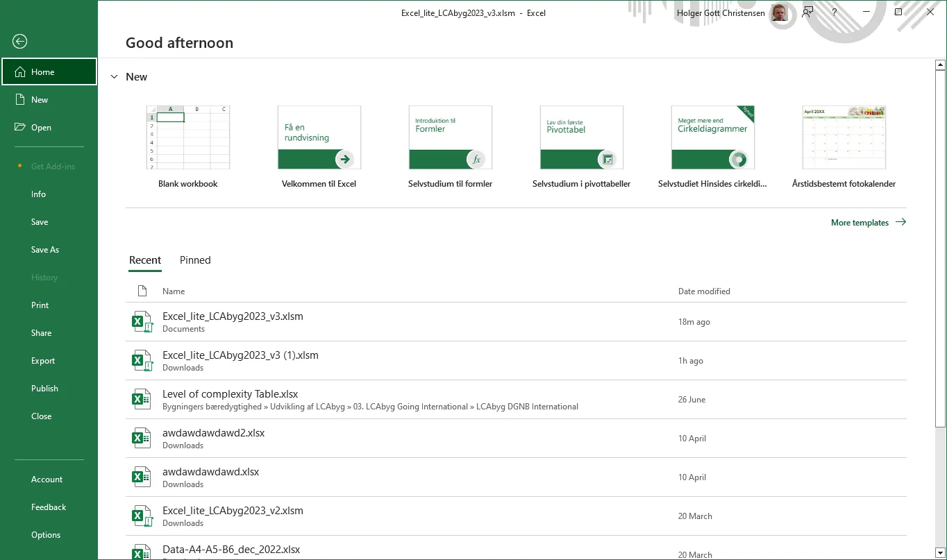
Task: Open Level of complexity Table.xlsx
Action: click(517, 400)
